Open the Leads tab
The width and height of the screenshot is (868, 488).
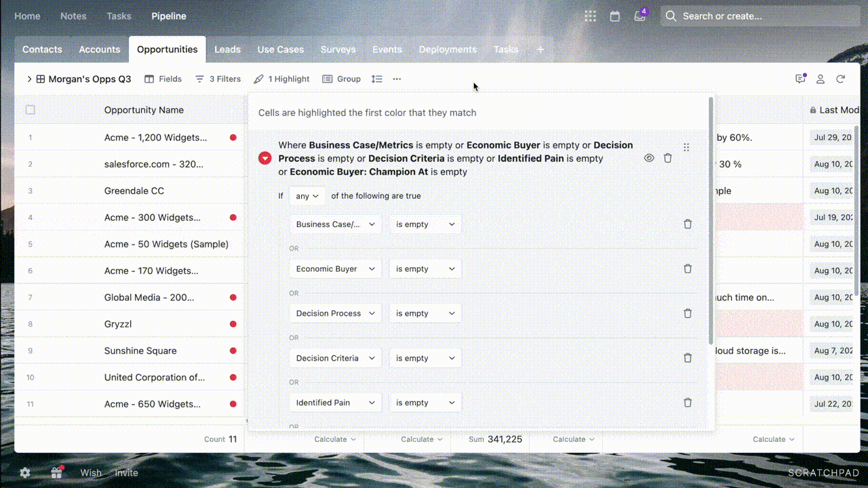227,49
